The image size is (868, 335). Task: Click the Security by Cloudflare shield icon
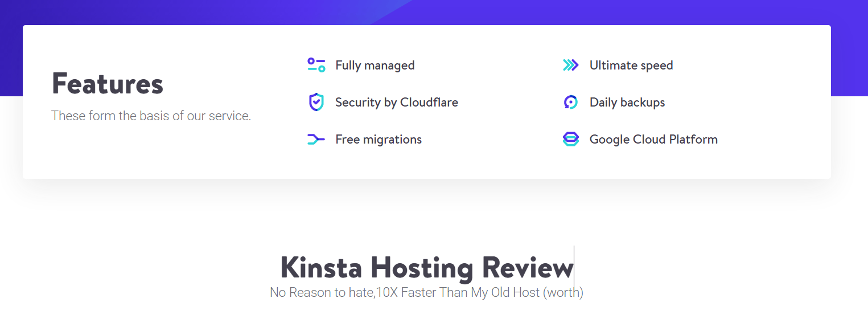click(316, 102)
